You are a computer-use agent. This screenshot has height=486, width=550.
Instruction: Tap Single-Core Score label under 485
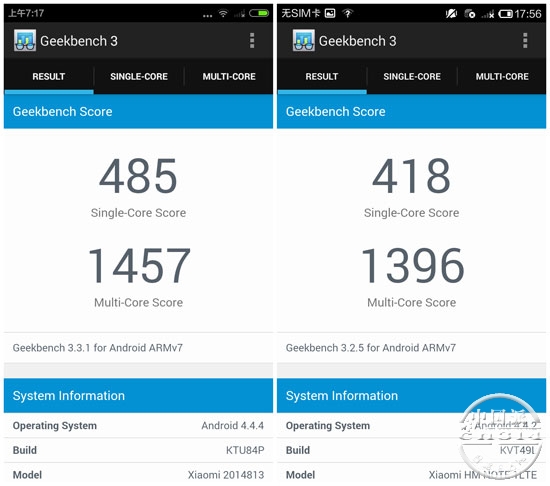pos(138,213)
